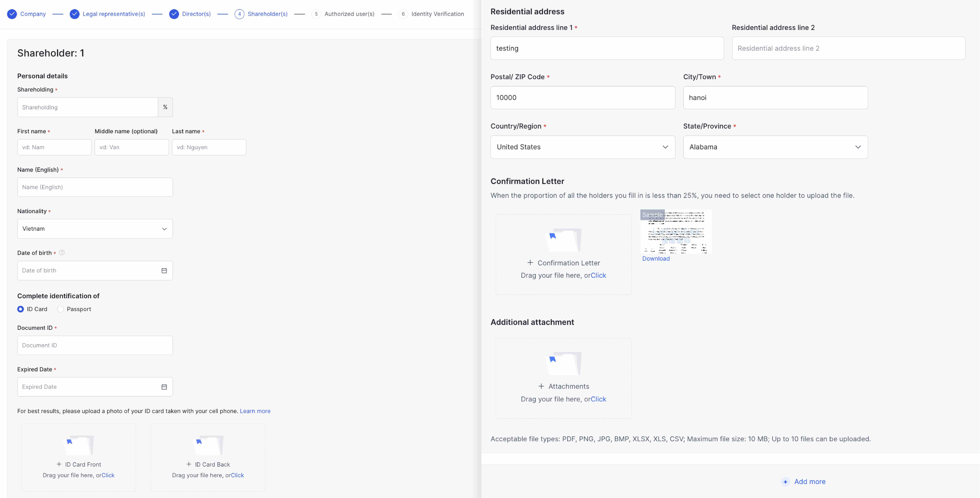Select the Passport radio button
This screenshot has height=498, width=980.
60,309
